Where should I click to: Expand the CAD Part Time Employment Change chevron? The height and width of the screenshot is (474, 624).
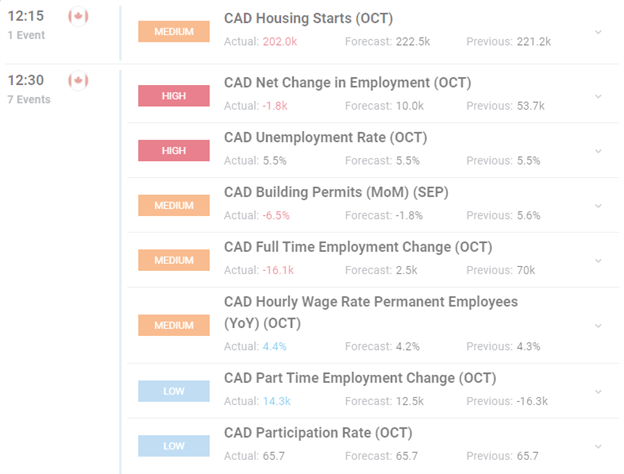(x=598, y=392)
